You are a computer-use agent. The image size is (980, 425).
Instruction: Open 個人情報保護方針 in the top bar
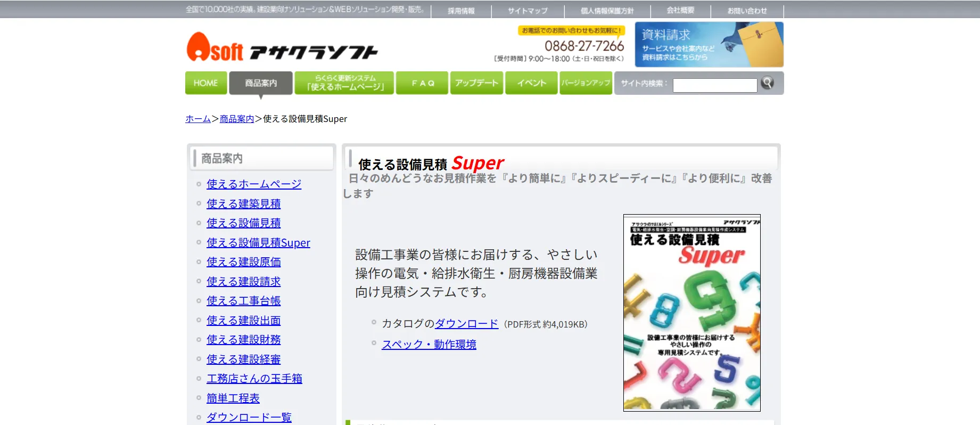[607, 11]
